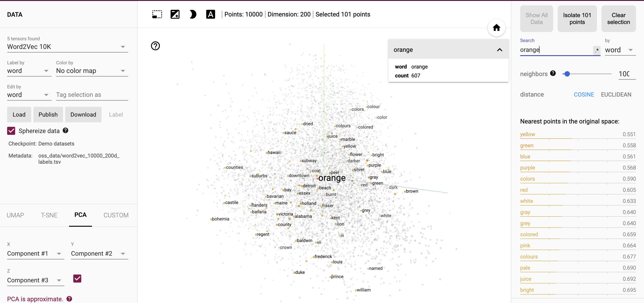Image resolution: width=644 pixels, height=303 pixels.
Task: Toggle the Sphereize data checkbox
Action: tap(11, 131)
